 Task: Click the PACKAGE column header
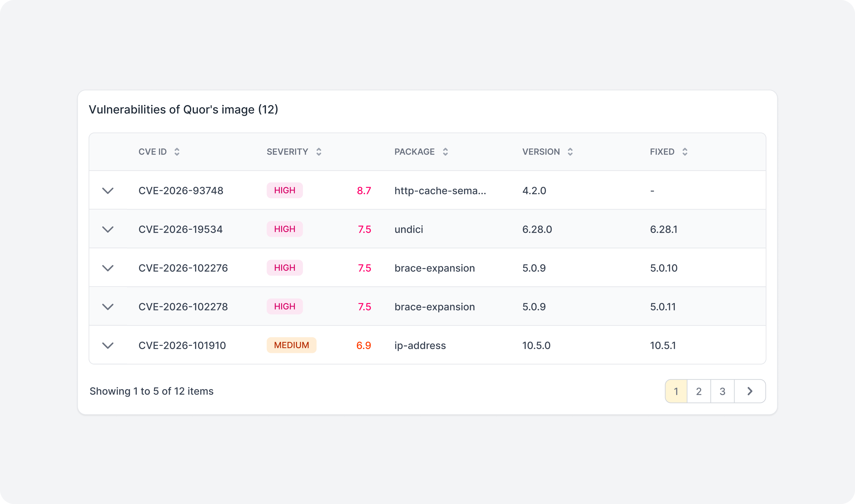pyautogui.click(x=414, y=152)
